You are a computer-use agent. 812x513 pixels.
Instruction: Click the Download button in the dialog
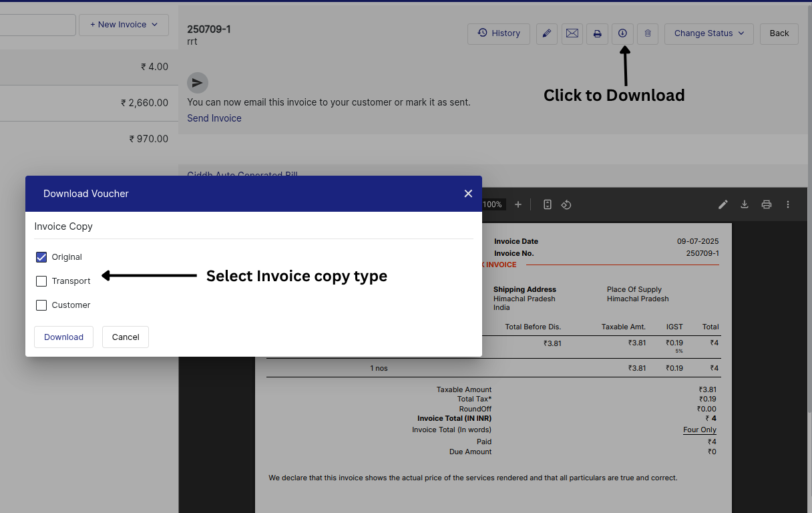(63, 337)
